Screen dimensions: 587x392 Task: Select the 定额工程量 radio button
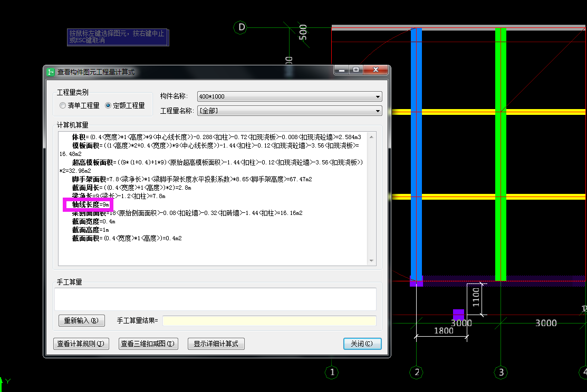tap(124, 105)
